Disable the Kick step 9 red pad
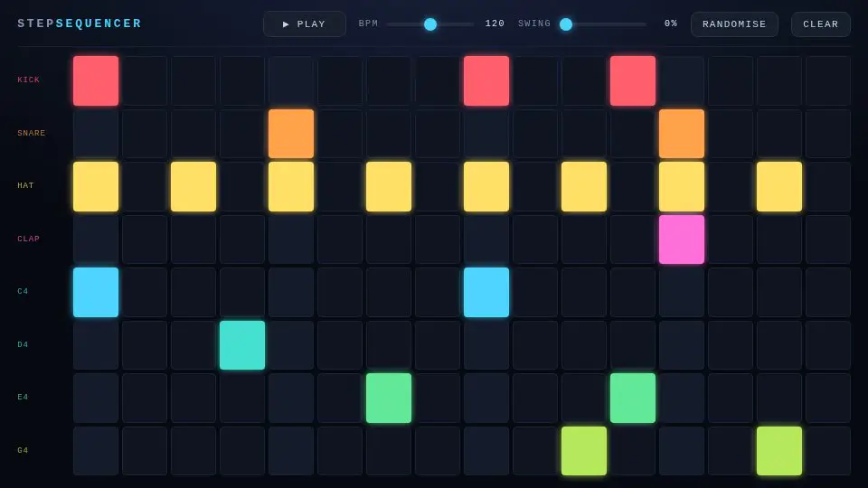 [x=486, y=80]
